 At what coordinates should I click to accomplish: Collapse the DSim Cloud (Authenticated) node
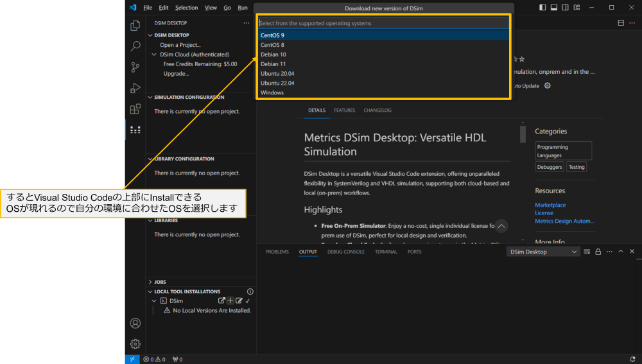pos(154,55)
